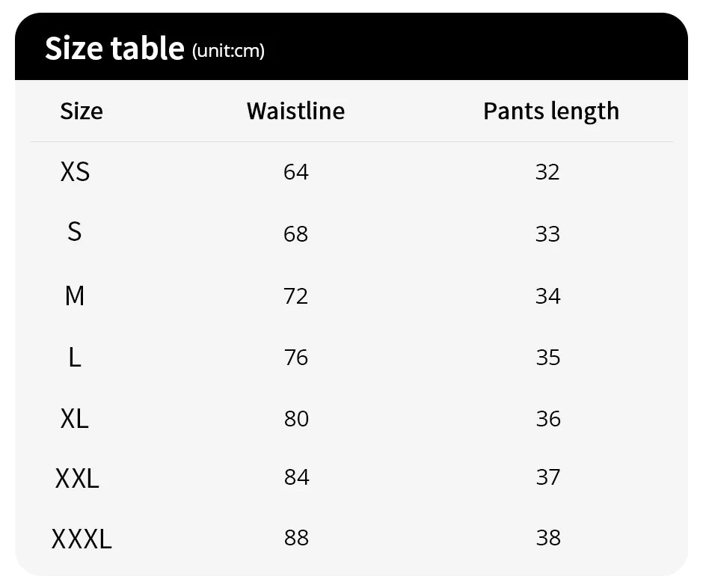Click waistline value 64
The width and height of the screenshot is (703, 588).
[295, 172]
